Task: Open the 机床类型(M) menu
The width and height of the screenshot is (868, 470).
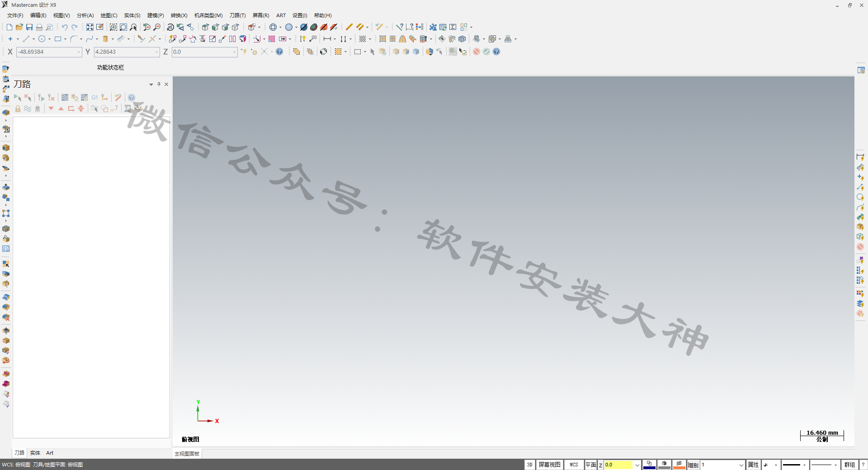Action: click(x=208, y=15)
